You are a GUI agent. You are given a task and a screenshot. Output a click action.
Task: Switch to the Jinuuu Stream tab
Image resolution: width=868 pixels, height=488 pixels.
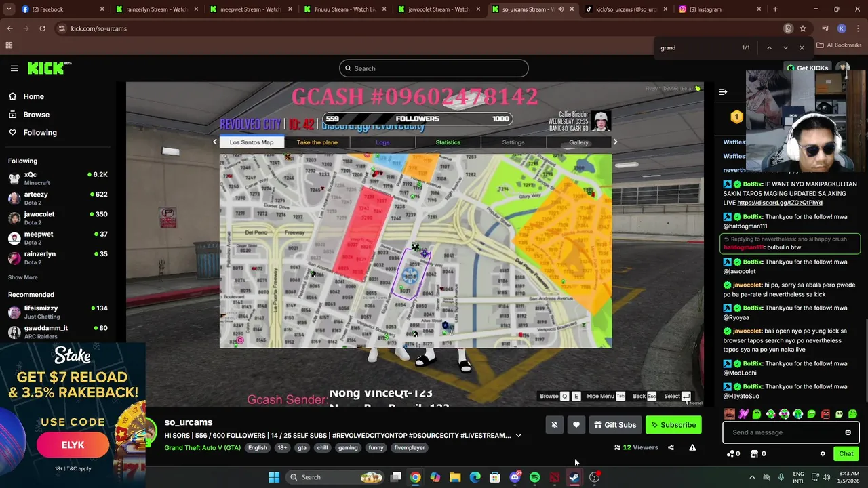click(344, 9)
